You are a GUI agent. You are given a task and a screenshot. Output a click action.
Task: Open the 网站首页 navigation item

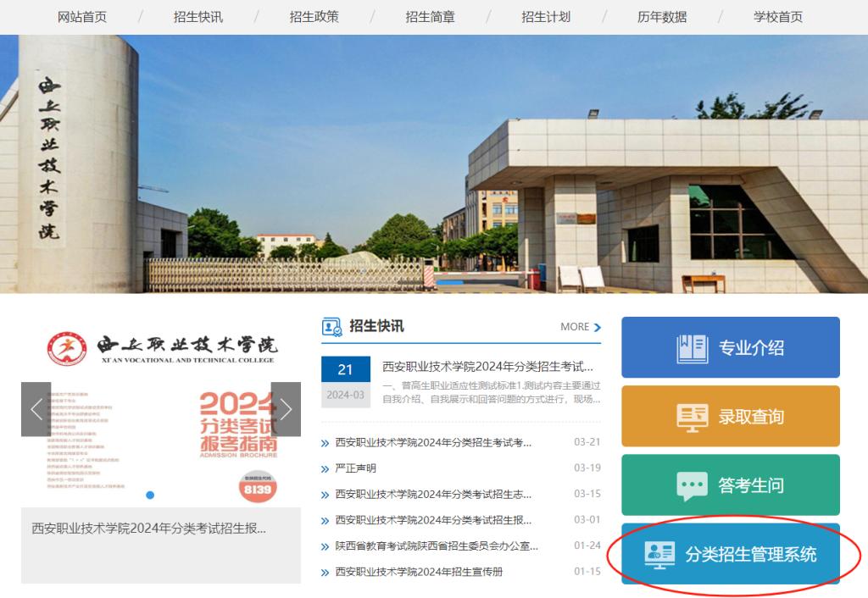[x=82, y=17]
